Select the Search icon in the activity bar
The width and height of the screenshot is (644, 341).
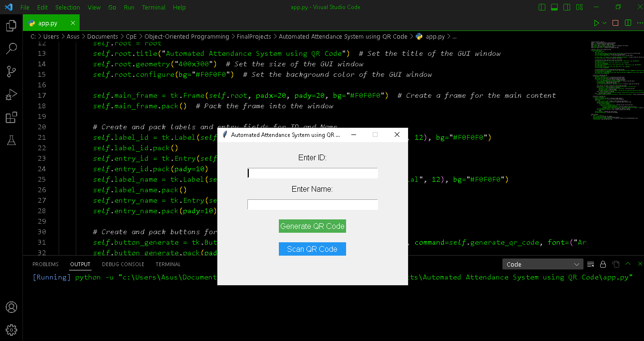pos(11,48)
